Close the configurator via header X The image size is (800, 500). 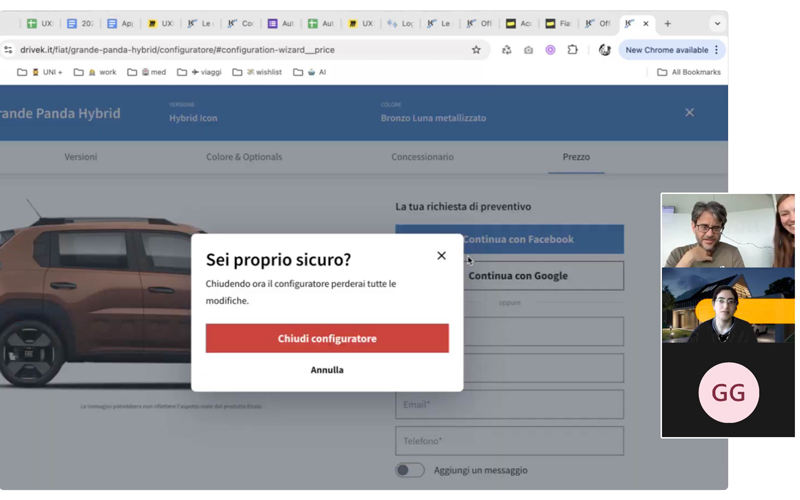(x=689, y=112)
